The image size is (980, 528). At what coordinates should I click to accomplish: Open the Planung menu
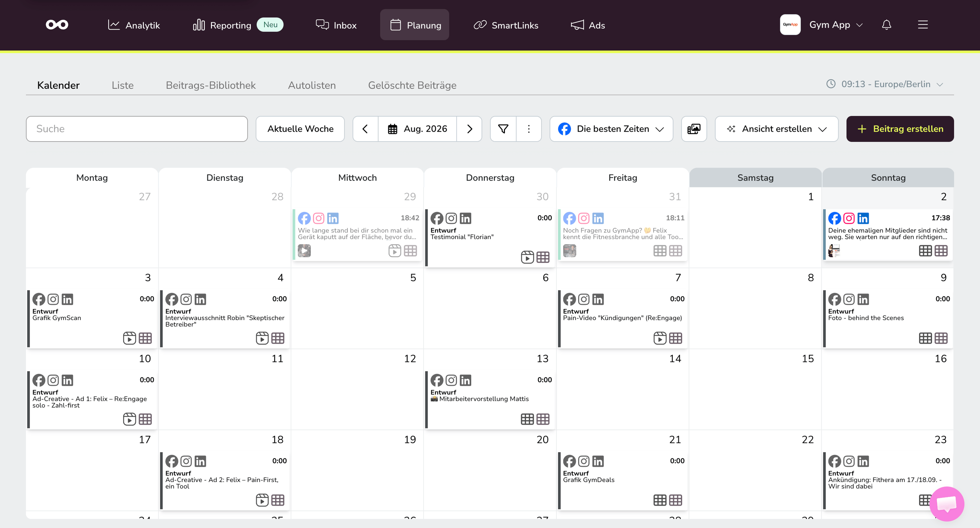415,25
